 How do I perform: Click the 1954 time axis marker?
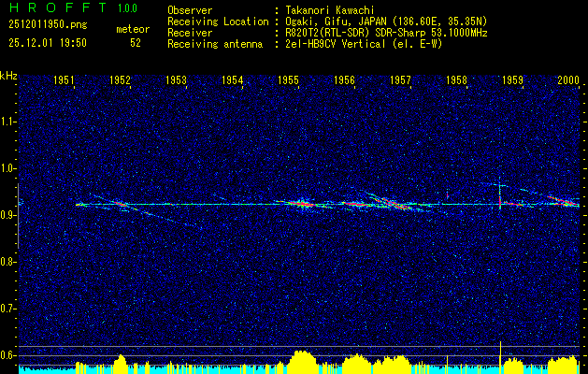pyautogui.click(x=232, y=79)
